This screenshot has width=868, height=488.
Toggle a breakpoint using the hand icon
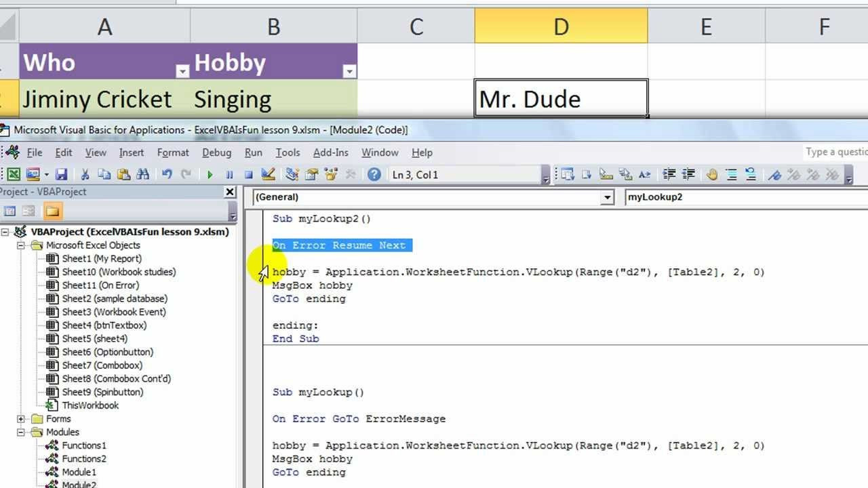tap(711, 174)
